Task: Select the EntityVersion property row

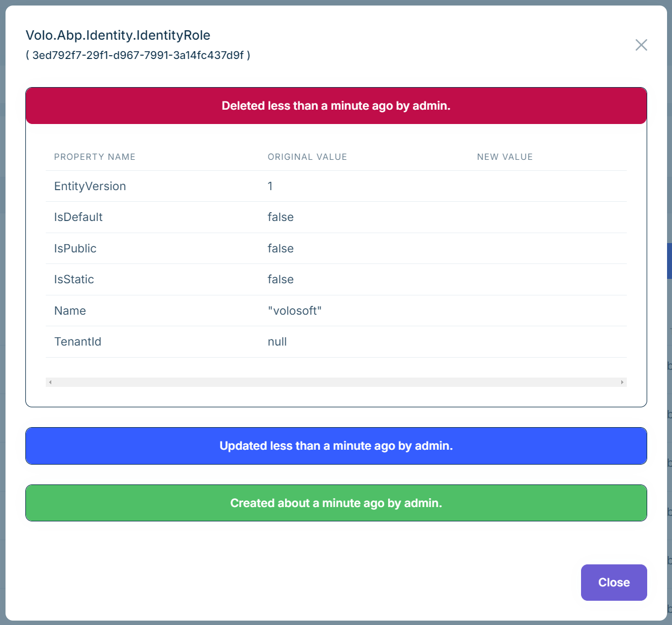Action: click(90, 186)
